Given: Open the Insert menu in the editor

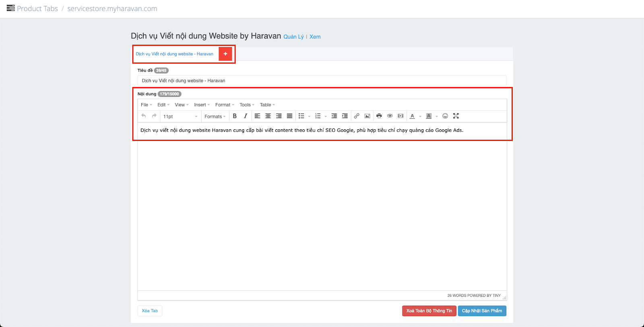Looking at the screenshot, I should (202, 105).
